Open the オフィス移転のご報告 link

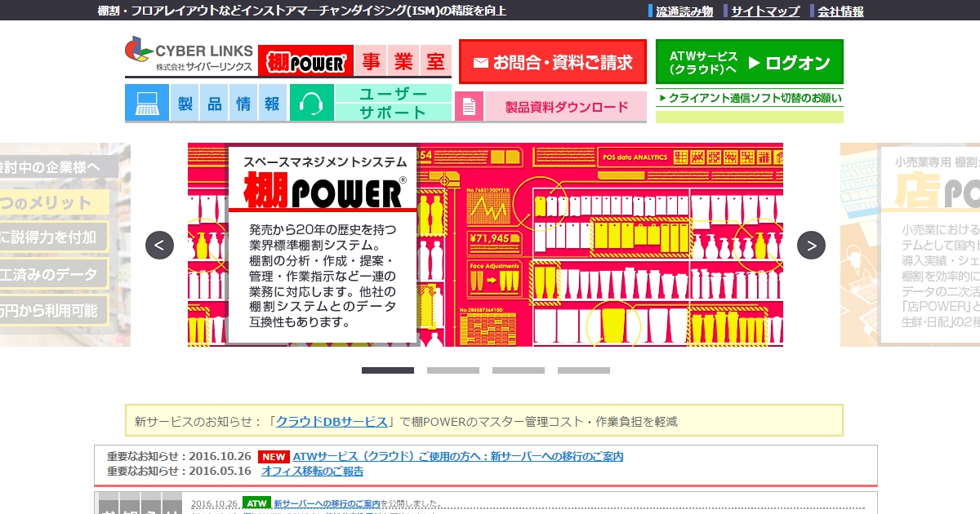coord(312,472)
